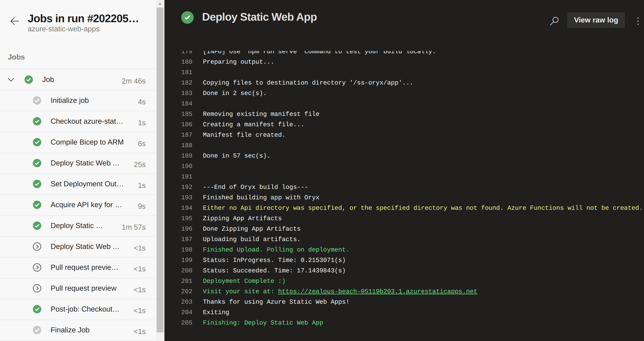The image size is (644, 341).
Task: Click the Preparing output... log line
Action: coord(238,62)
